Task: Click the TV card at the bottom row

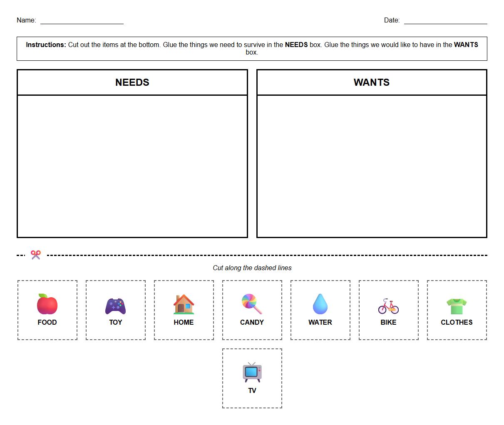Action: coord(252,378)
